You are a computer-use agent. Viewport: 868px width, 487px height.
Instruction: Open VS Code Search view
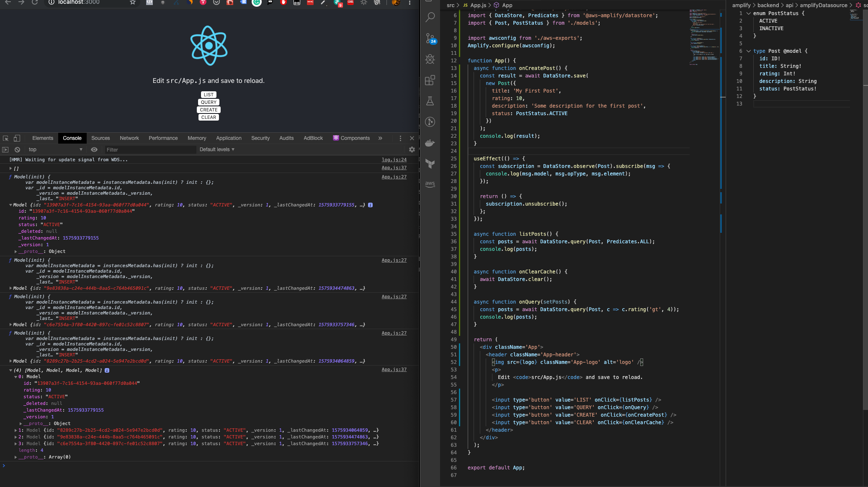[430, 18]
